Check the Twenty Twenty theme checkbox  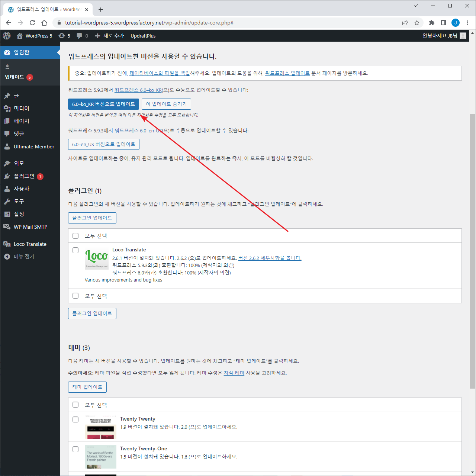[75, 419]
